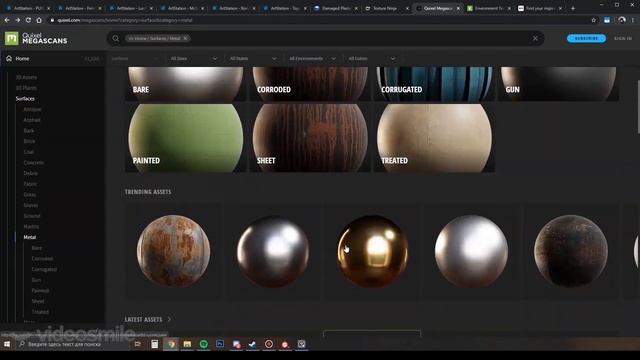The height and width of the screenshot is (360, 640).
Task: Open a new browser tab
Action: (x=573, y=8)
